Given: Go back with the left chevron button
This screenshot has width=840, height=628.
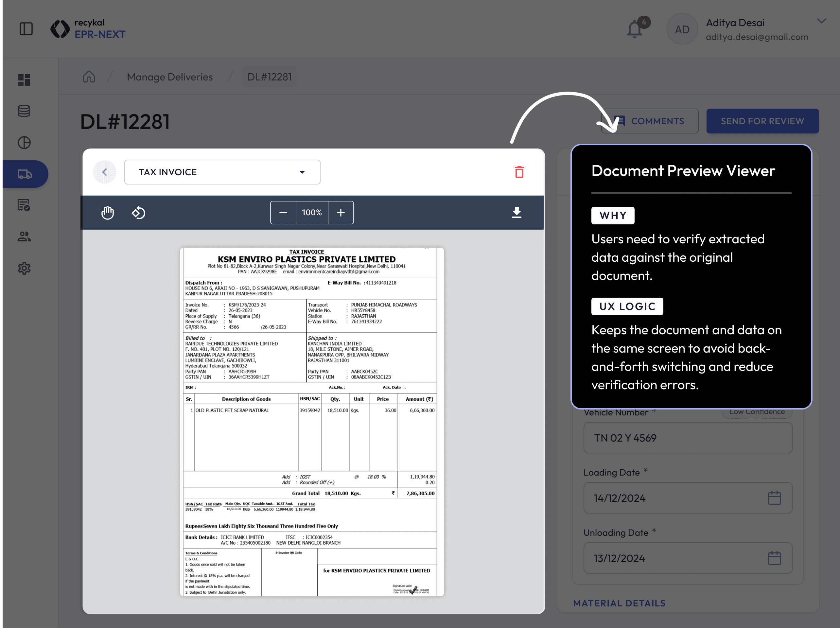Looking at the screenshot, I should tap(105, 172).
